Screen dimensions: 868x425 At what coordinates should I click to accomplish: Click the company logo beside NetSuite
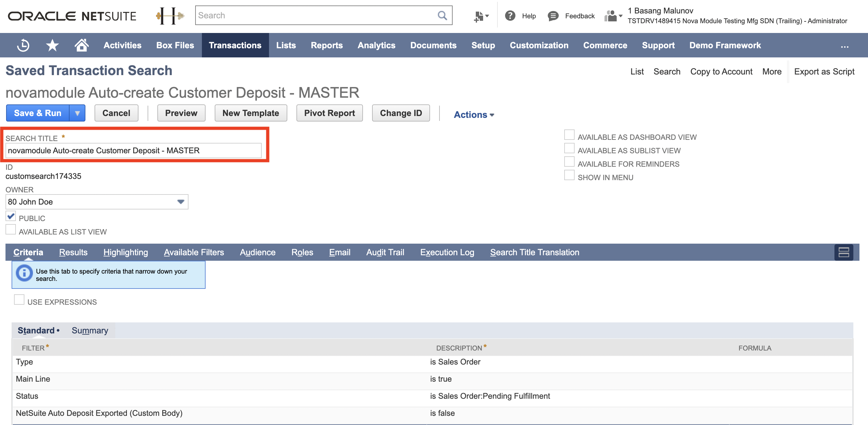tap(170, 16)
